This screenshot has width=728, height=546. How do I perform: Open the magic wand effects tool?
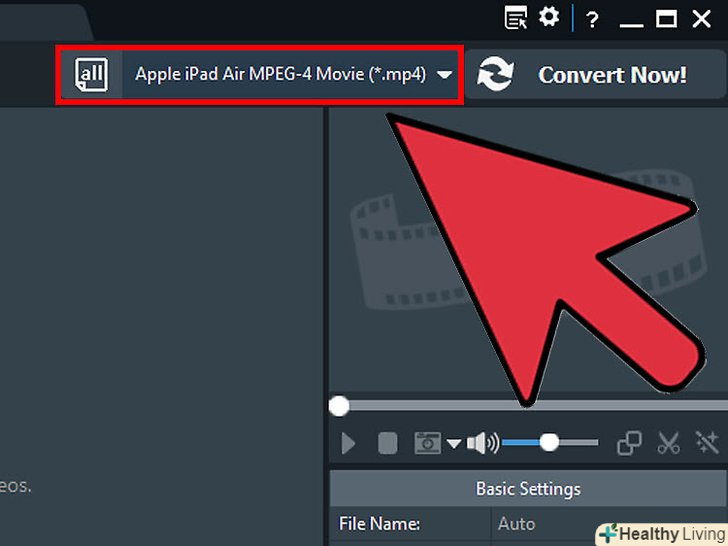707,442
